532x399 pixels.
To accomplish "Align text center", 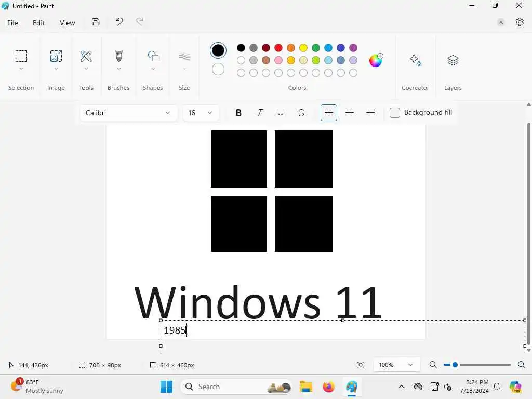I will pyautogui.click(x=350, y=113).
